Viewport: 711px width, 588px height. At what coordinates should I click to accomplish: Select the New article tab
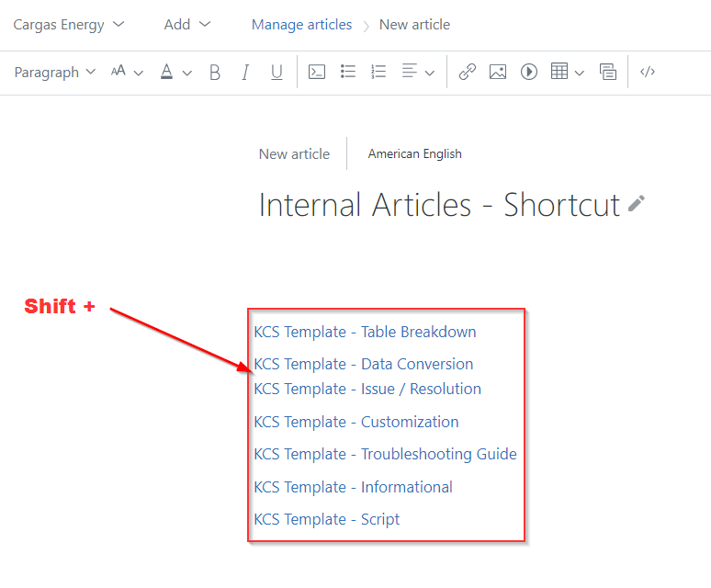tap(294, 154)
